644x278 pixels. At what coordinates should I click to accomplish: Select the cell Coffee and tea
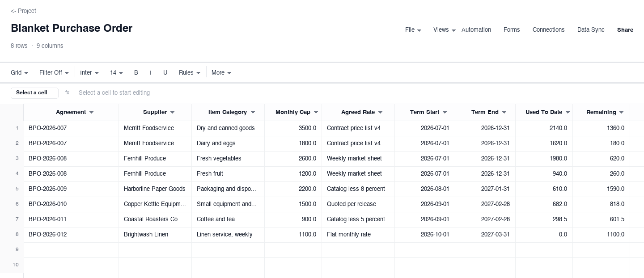[228, 219]
